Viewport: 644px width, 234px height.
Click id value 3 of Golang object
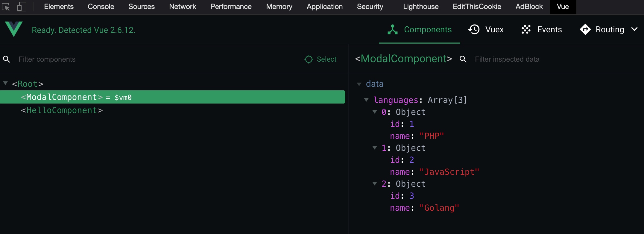coord(411,196)
